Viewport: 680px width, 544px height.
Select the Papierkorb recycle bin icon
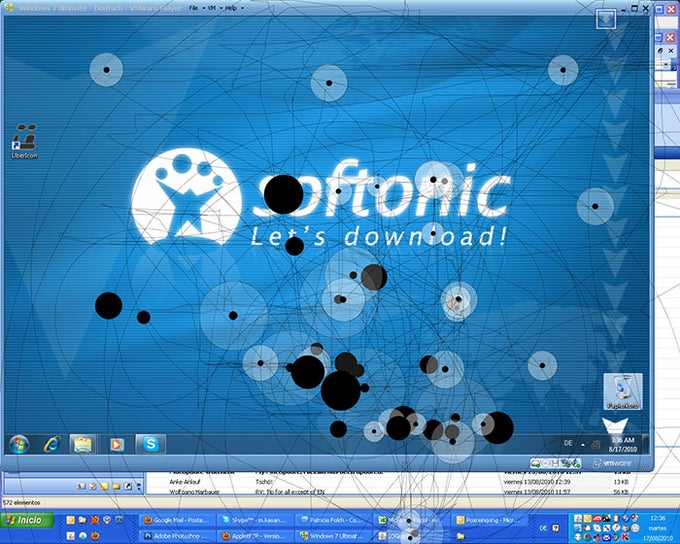point(623,391)
